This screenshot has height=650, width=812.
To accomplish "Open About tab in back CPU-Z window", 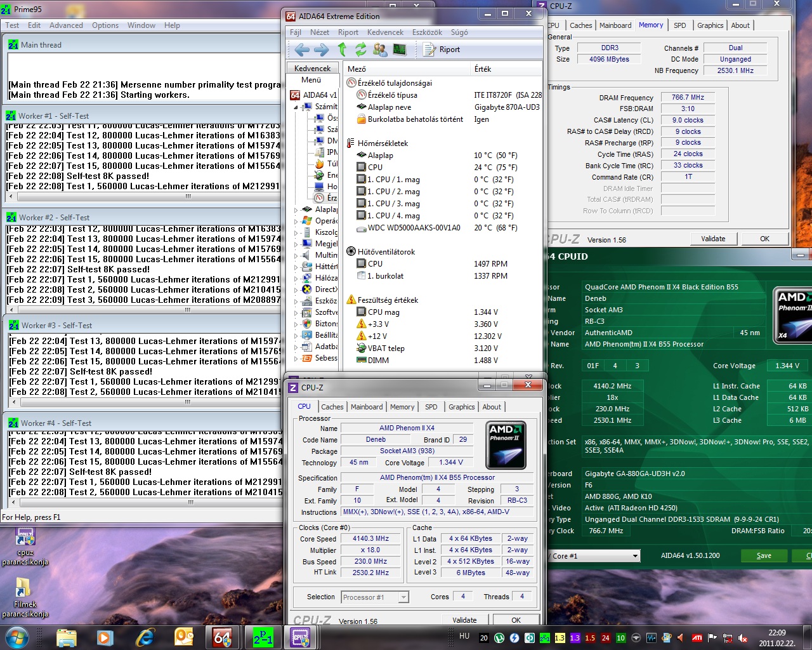I will [x=740, y=25].
